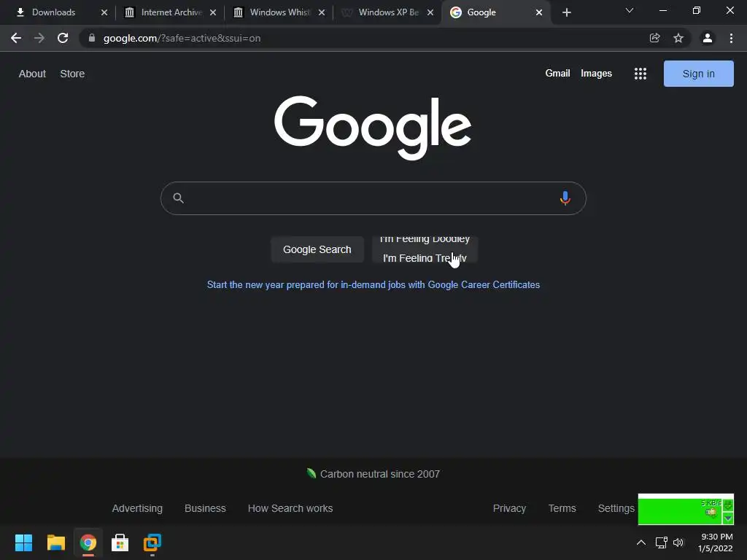This screenshot has width=747, height=560.
Task: View site info via lock icon
Action: (x=92, y=38)
